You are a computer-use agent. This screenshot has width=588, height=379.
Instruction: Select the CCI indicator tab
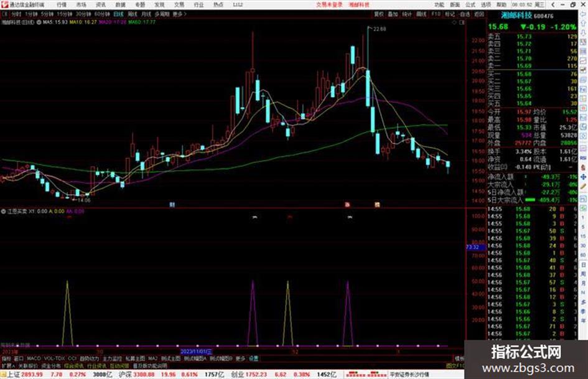pos(72,358)
